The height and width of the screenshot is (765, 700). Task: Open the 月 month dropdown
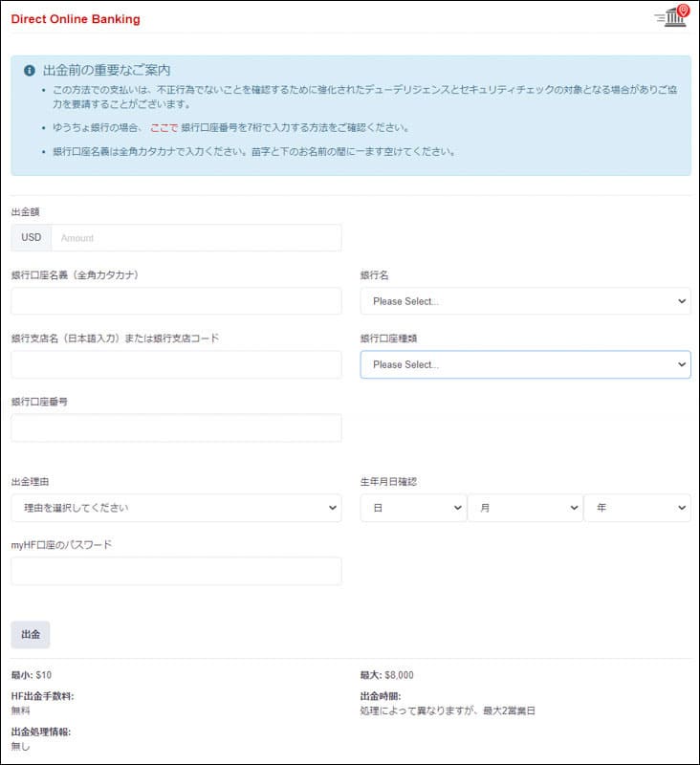pyautogui.click(x=525, y=508)
